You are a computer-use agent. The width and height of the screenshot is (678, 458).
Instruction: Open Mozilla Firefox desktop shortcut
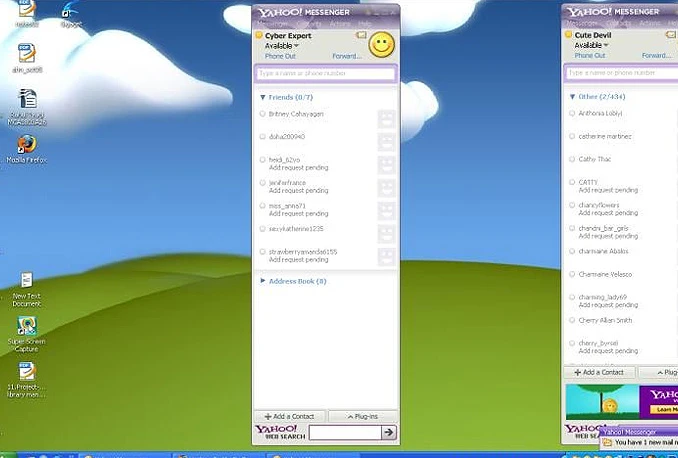27,150
